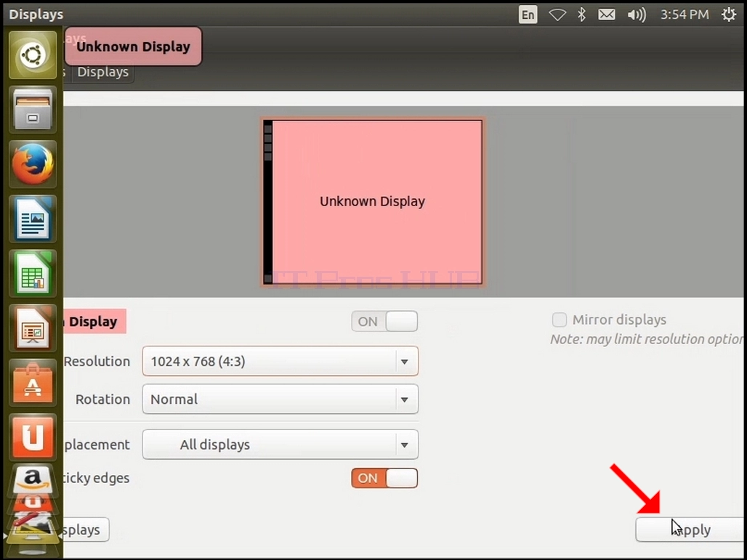This screenshot has width=747, height=560.
Task: Open Ubuntu Software Center
Action: click(33, 383)
